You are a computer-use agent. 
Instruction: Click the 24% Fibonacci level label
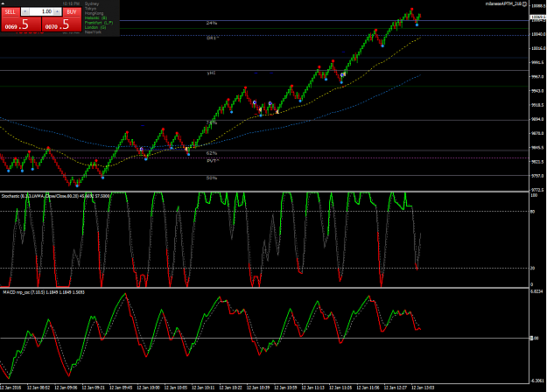point(212,23)
